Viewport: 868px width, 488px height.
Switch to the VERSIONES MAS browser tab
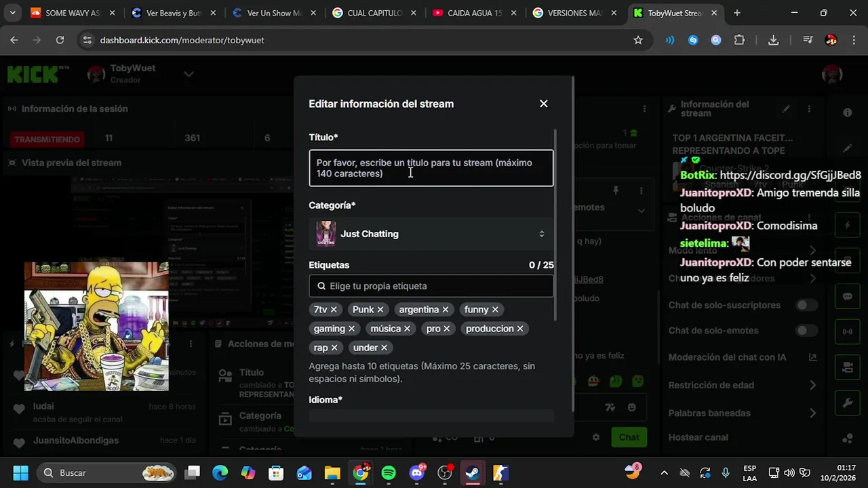(575, 13)
